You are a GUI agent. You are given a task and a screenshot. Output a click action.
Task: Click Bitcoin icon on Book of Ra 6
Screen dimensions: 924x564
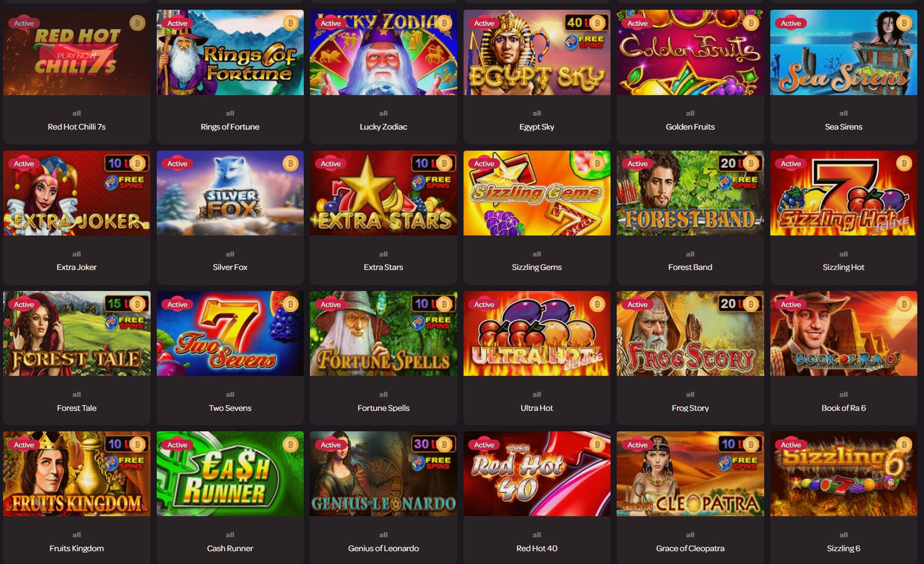(x=904, y=304)
